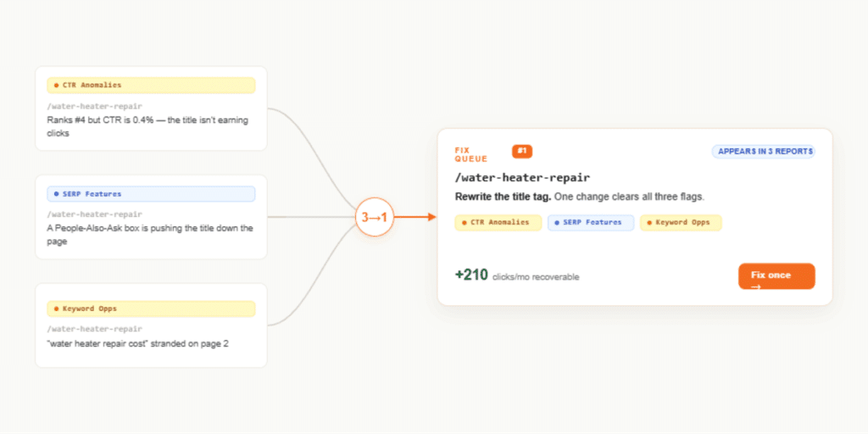Select Keyword Opps chip in fix queue card

coord(681,223)
